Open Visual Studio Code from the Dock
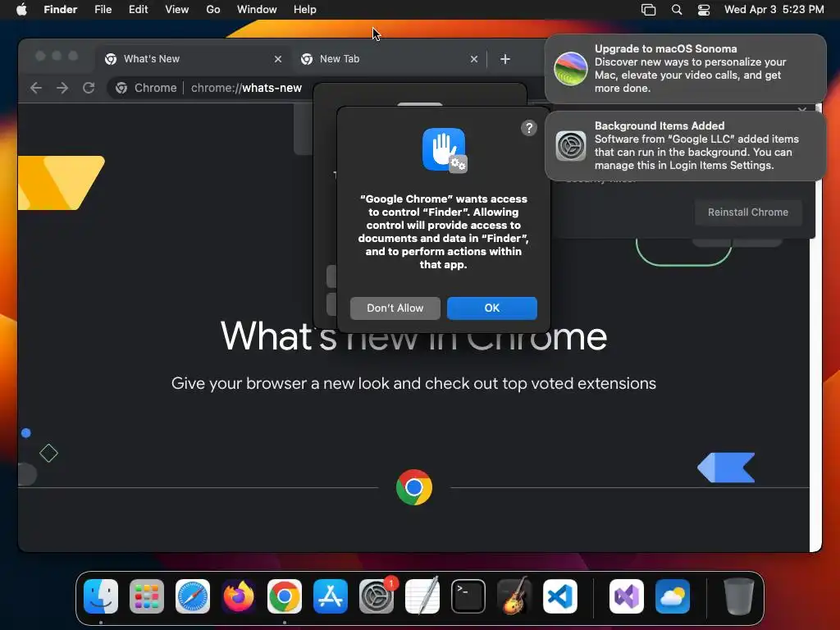The width and height of the screenshot is (840, 630). click(559, 596)
